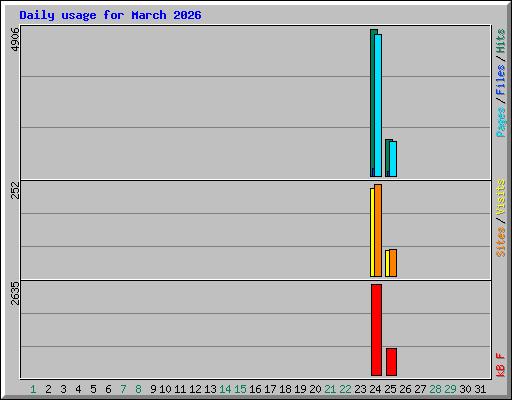Click the 'Visits' legend label

point(501,197)
